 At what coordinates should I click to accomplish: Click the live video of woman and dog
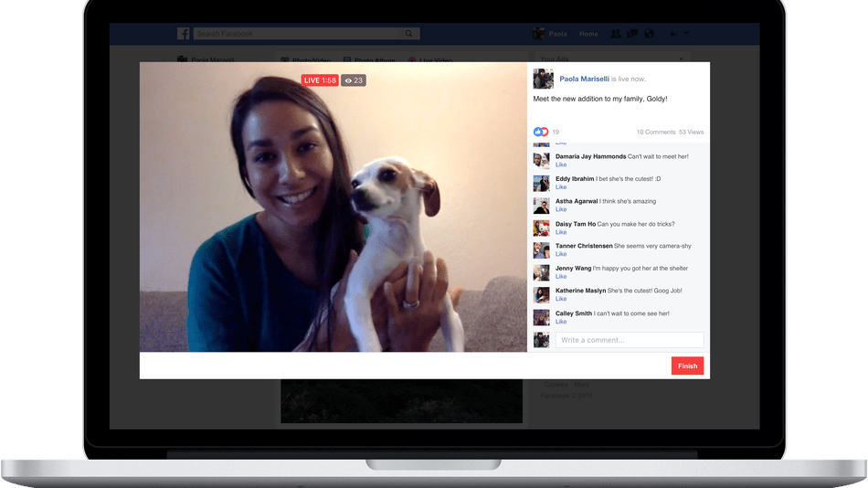pos(333,207)
